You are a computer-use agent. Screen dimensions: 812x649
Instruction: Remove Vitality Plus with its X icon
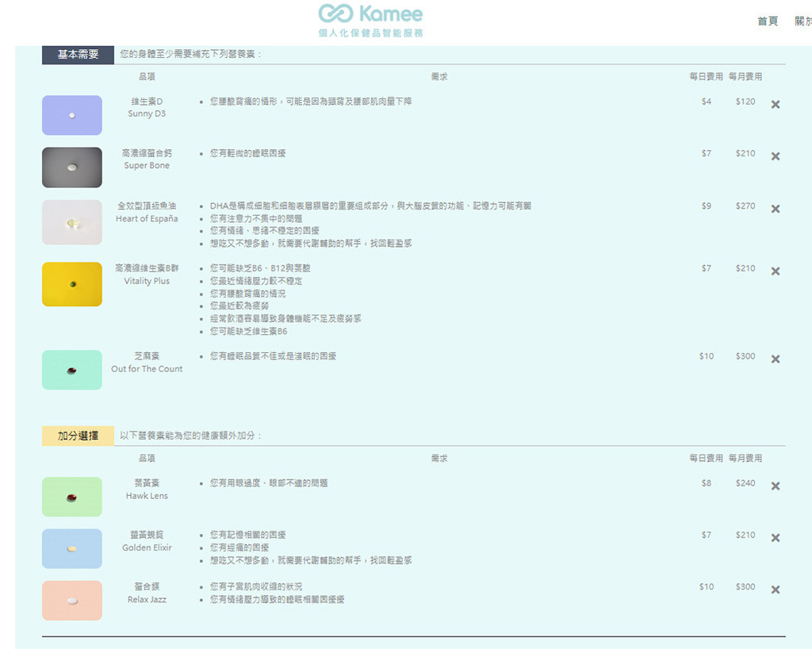pos(776,271)
